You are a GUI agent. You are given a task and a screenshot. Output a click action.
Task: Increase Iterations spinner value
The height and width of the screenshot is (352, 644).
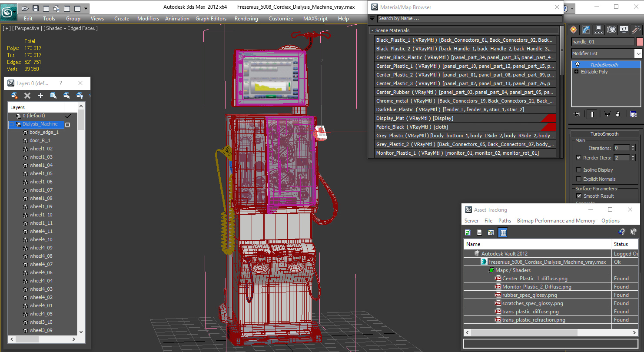pos(633,146)
